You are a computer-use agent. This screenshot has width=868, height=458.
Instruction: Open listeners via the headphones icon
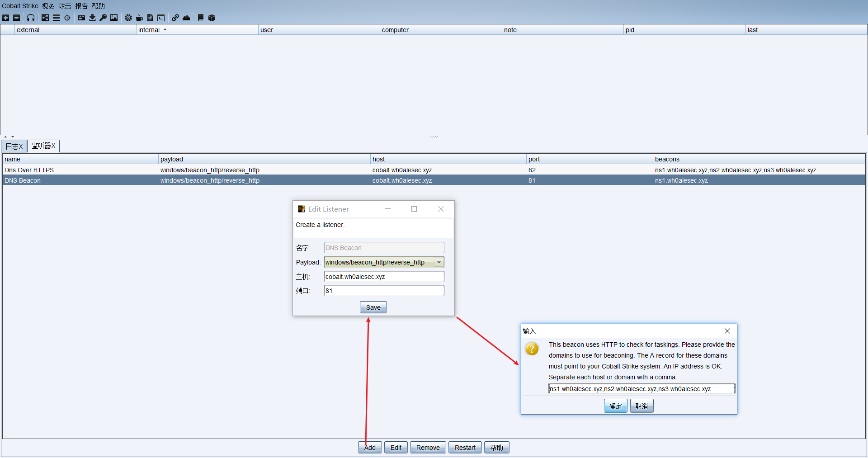coord(31,18)
